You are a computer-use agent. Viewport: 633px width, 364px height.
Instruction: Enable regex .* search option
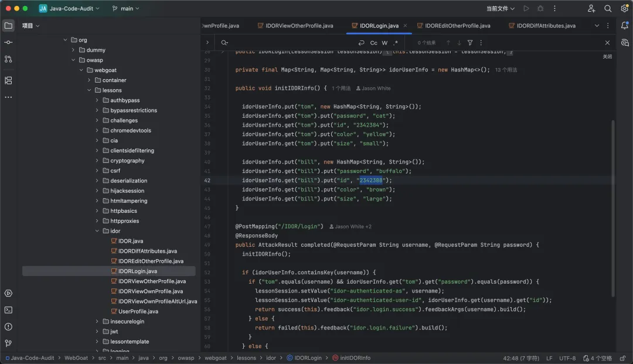tap(396, 43)
